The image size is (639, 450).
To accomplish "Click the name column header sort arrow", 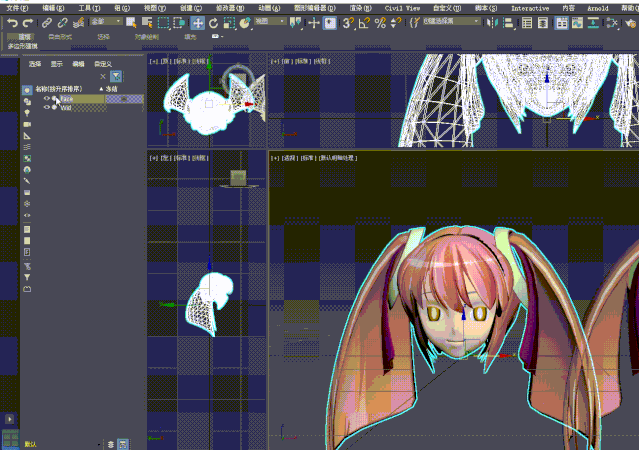I will pyautogui.click(x=101, y=89).
